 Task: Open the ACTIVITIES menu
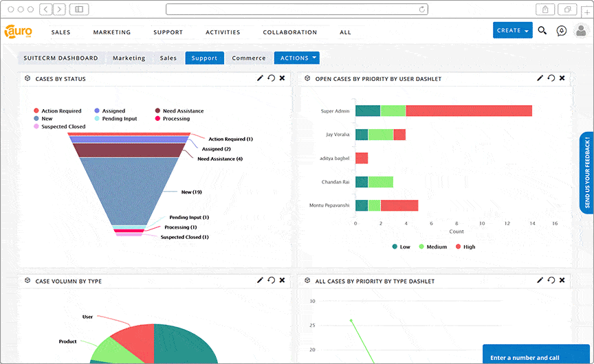(223, 32)
